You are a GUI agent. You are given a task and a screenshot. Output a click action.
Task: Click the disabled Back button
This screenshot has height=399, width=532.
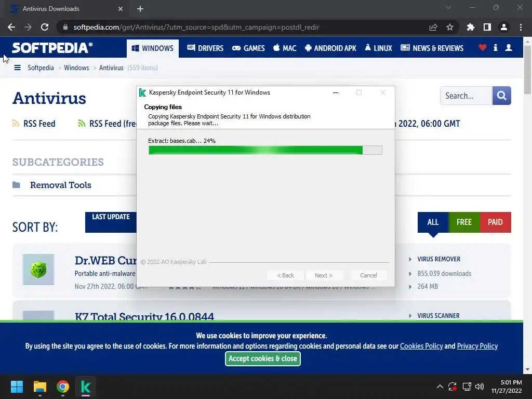[285, 275]
